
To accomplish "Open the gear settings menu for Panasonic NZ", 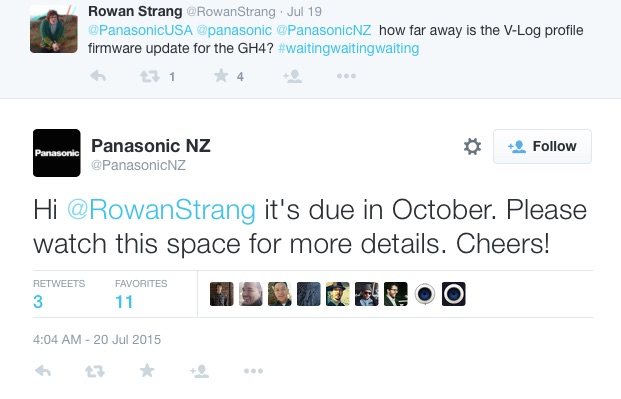I will click(x=472, y=146).
